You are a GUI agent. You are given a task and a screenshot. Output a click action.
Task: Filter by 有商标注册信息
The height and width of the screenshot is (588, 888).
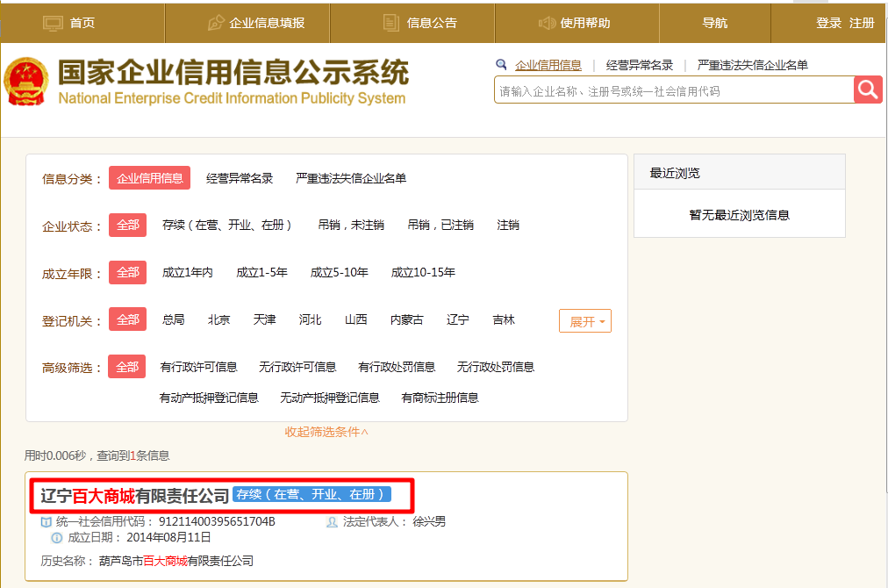click(x=440, y=398)
